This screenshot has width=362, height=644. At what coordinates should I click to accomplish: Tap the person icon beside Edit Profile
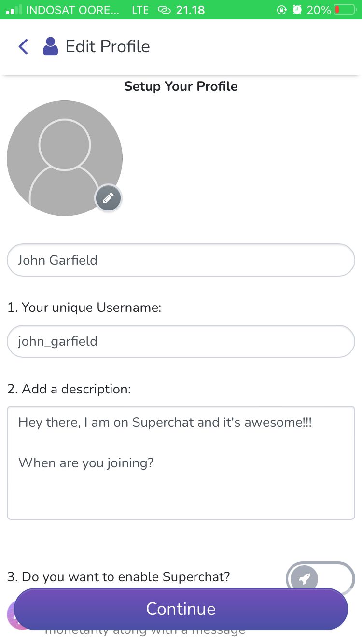[x=50, y=47]
